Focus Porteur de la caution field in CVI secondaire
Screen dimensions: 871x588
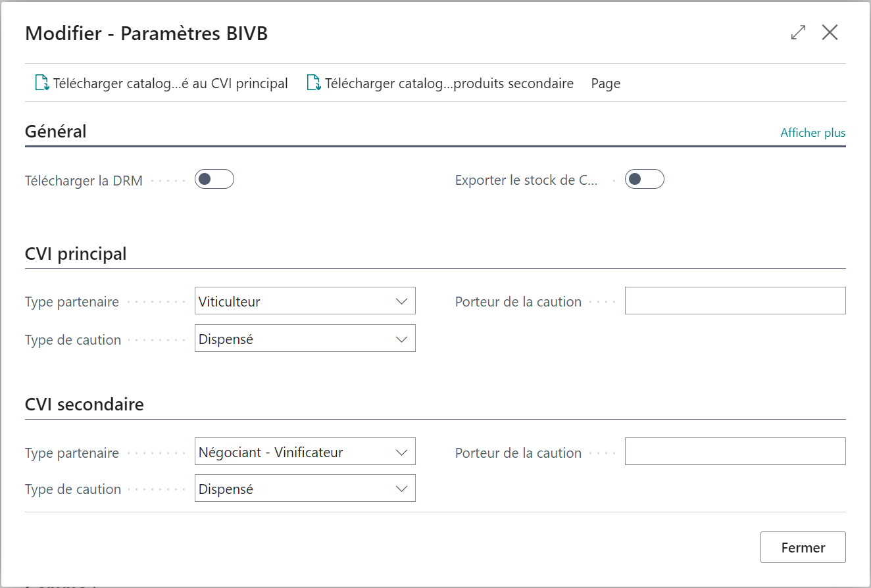735,451
